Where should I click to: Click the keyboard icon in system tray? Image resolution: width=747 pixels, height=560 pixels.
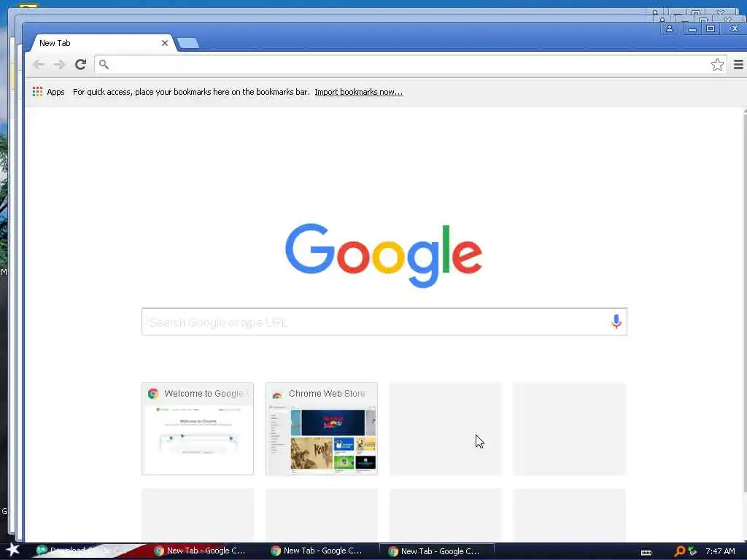646,553
